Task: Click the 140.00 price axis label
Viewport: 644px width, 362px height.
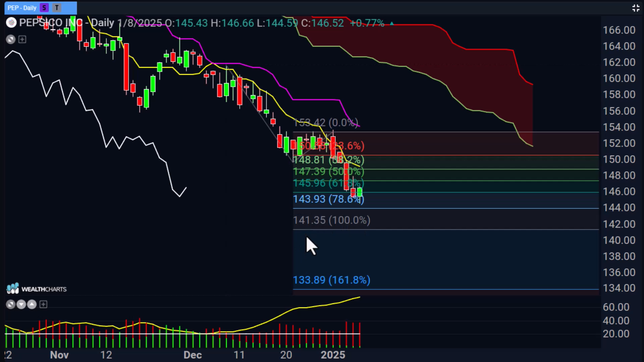Action: 619,240
